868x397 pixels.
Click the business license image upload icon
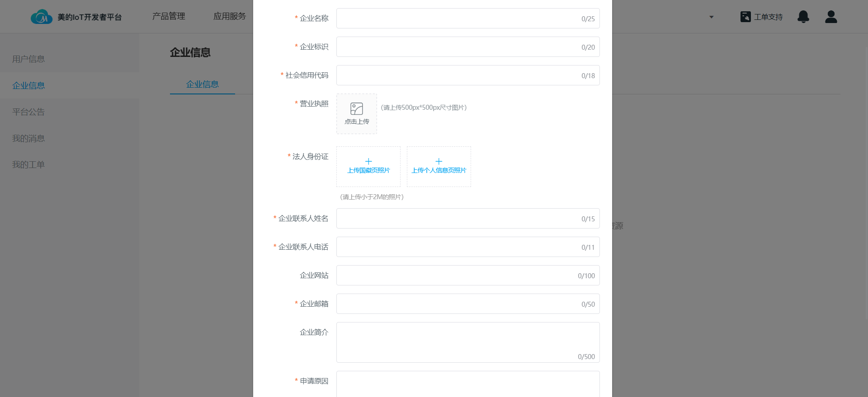click(x=356, y=109)
